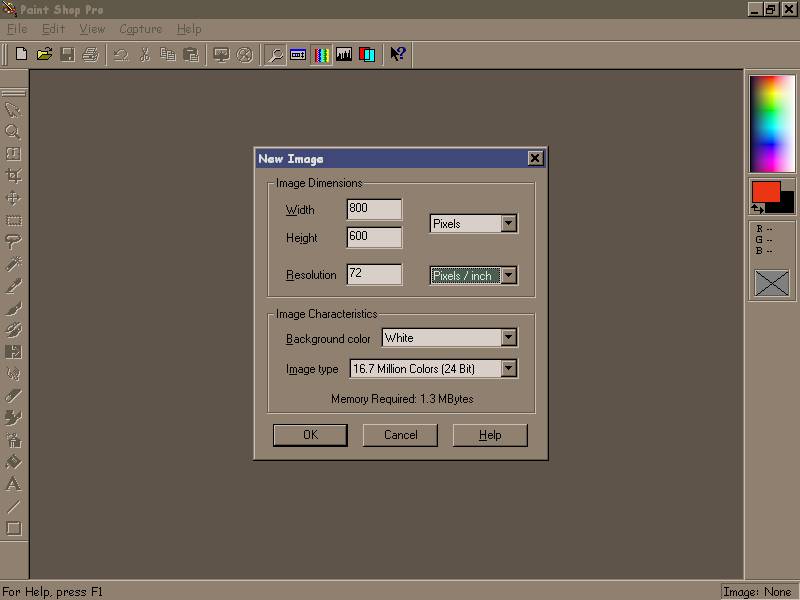
Task: Select the Mover tool
Action: (x=13, y=198)
